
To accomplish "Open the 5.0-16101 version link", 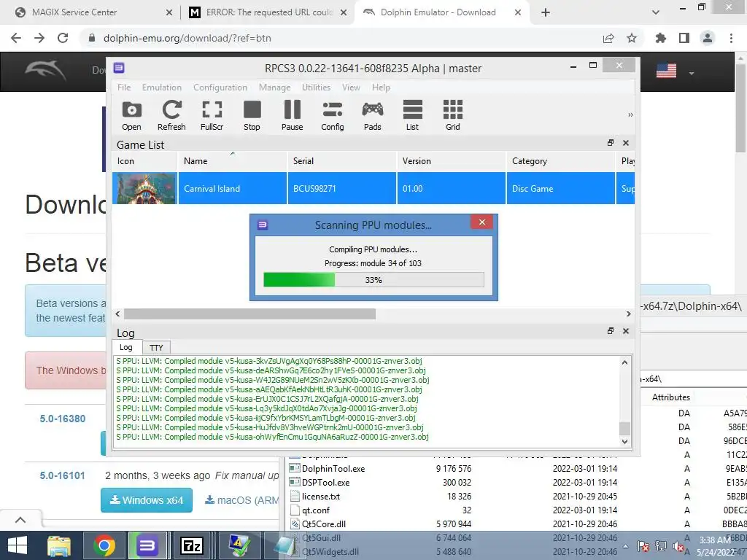I will pyautogui.click(x=63, y=475).
